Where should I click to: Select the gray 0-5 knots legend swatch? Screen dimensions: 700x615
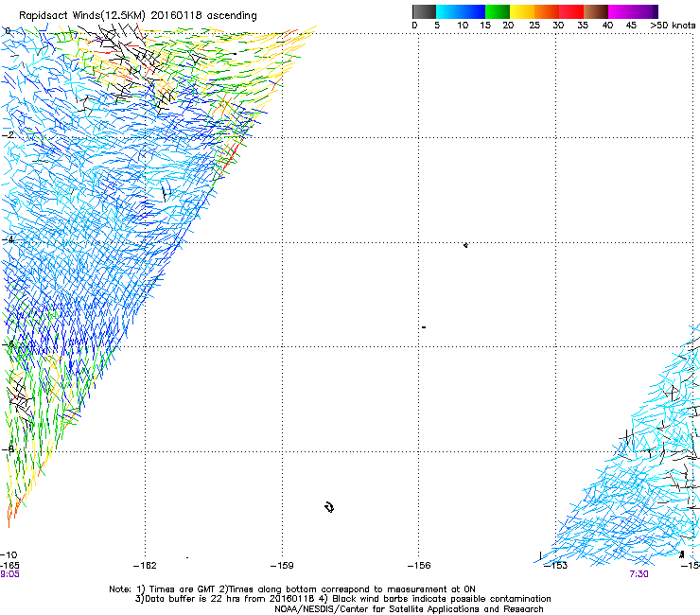[x=424, y=11]
